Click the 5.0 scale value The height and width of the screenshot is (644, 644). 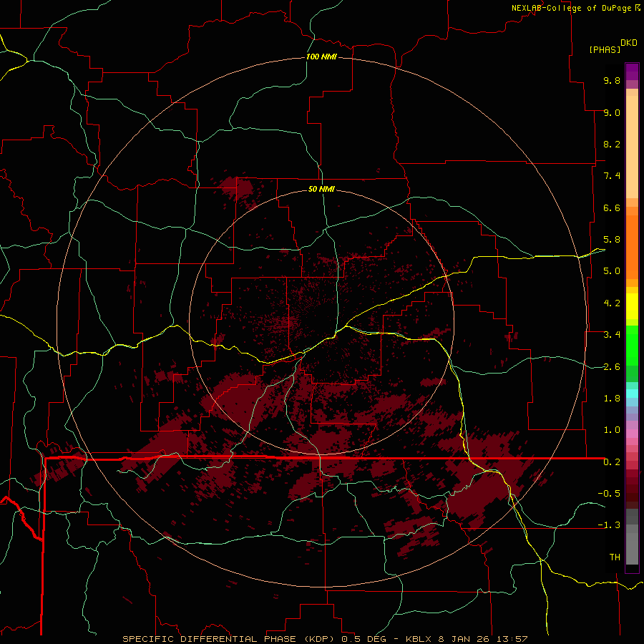tap(612, 271)
